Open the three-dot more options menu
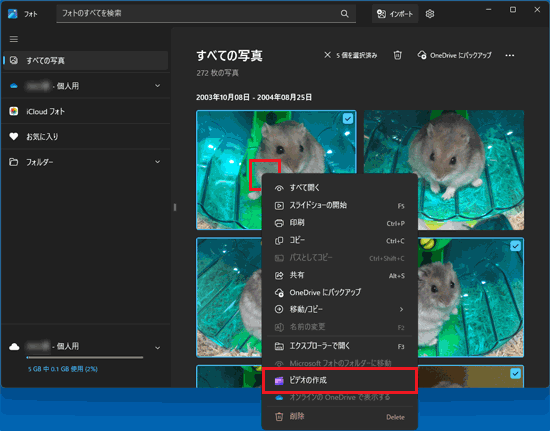Image resolution: width=550 pixels, height=431 pixels. (x=510, y=55)
